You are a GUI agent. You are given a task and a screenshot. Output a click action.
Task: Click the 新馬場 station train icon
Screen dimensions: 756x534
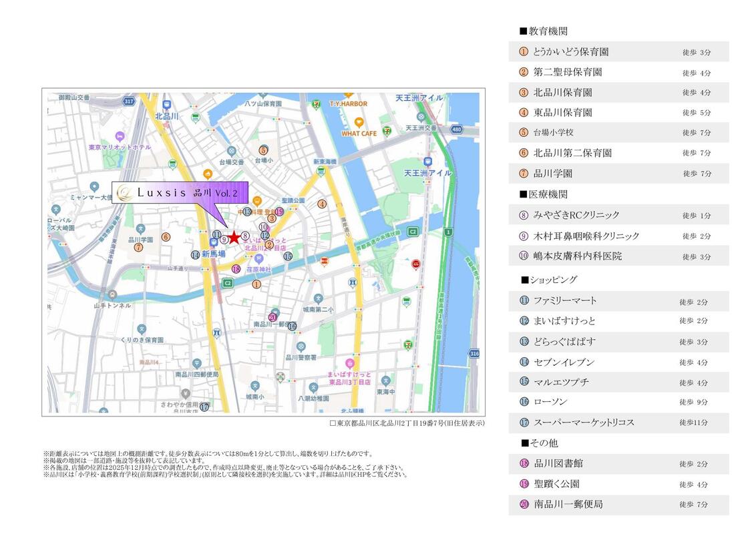tap(213, 242)
